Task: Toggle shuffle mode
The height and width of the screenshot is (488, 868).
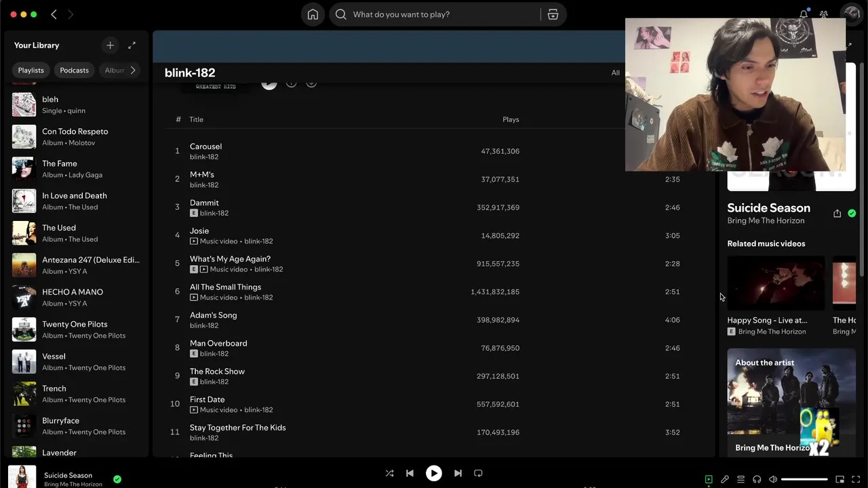Action: point(389,473)
